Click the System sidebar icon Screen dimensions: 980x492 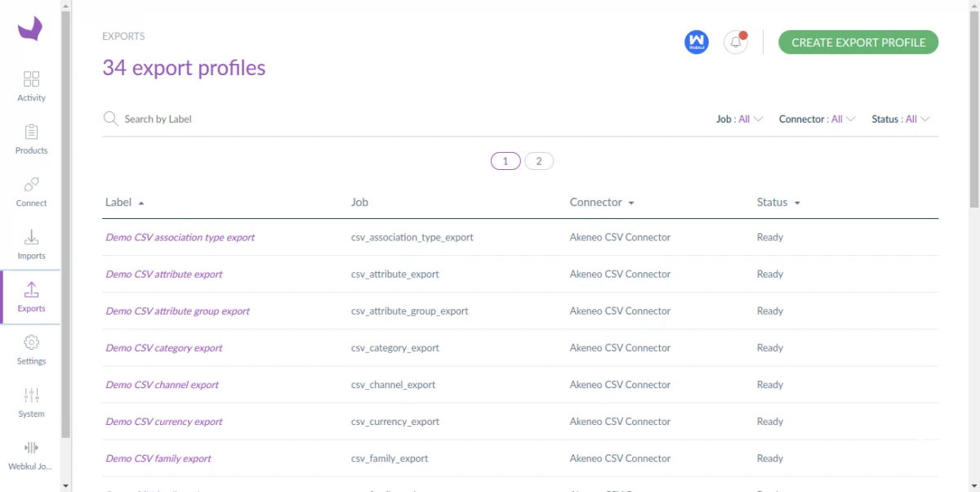tap(31, 402)
